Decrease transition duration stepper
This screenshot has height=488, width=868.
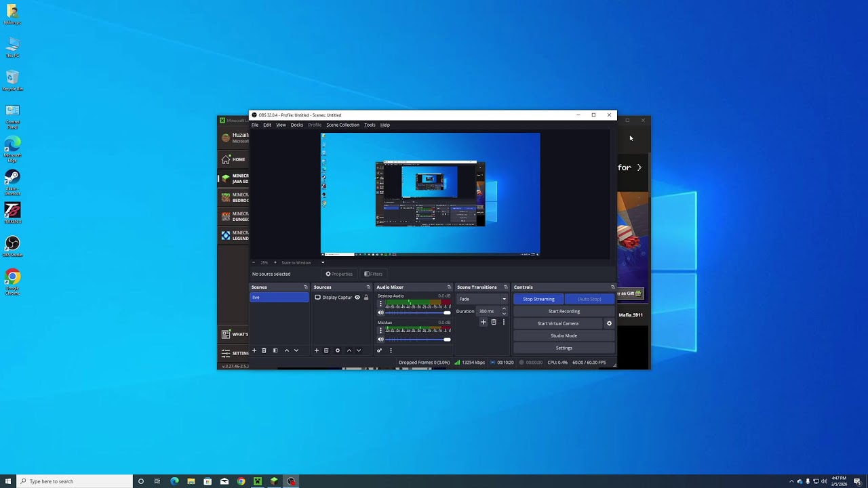pos(504,313)
